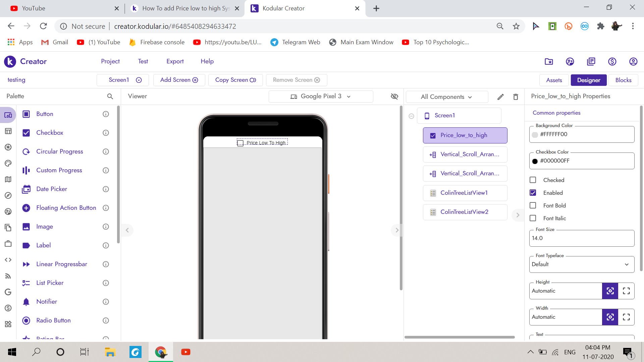Screen dimensions: 644x362
Task: Rename component with the pencil icon
Action: point(500,97)
